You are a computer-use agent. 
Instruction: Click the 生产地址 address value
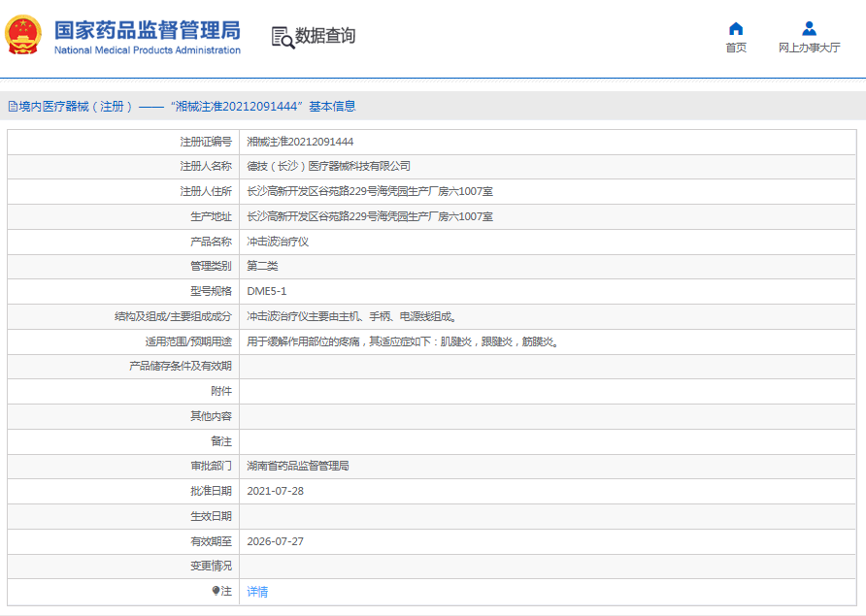pyautogui.click(x=370, y=216)
